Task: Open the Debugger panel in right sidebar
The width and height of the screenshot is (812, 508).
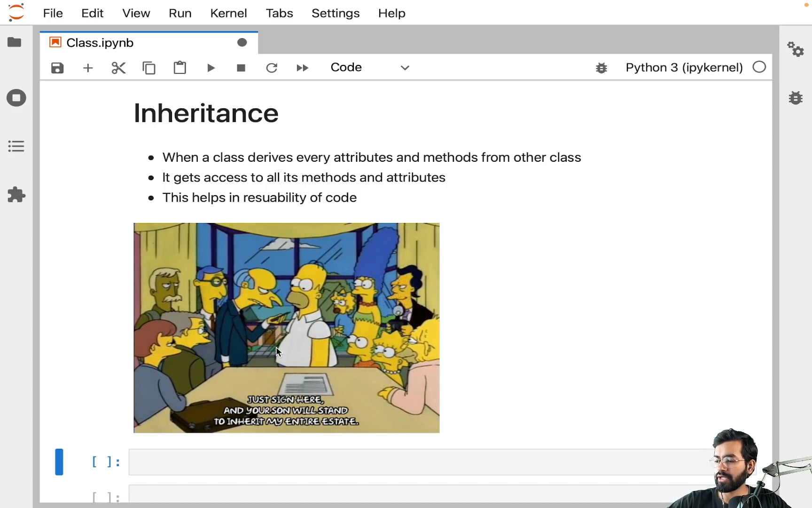Action: (x=796, y=98)
